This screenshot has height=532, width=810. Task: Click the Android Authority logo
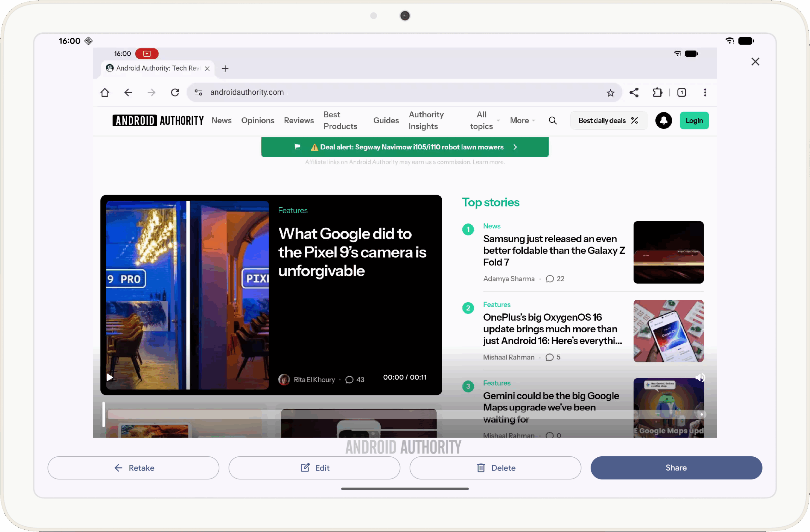[x=158, y=120]
